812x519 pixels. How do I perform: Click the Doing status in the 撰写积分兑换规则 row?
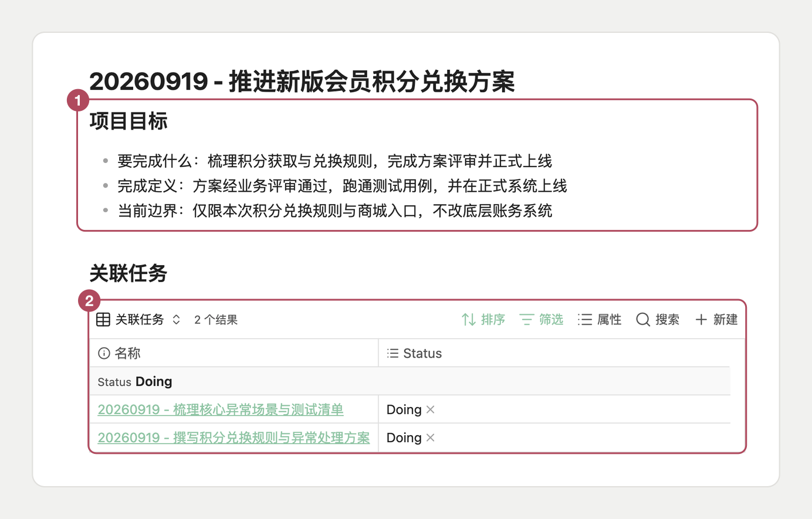click(404, 437)
